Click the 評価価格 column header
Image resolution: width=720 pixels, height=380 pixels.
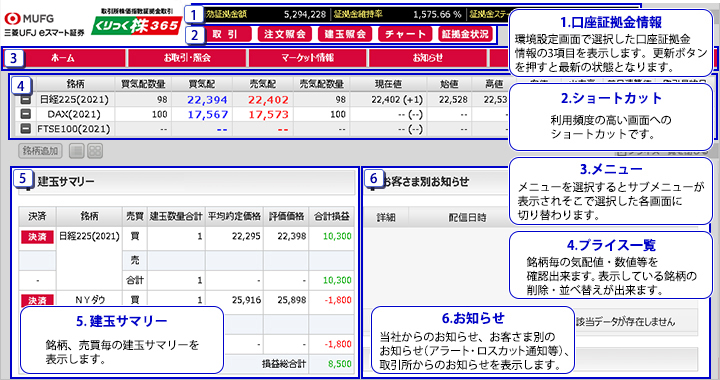pyautogui.click(x=286, y=216)
